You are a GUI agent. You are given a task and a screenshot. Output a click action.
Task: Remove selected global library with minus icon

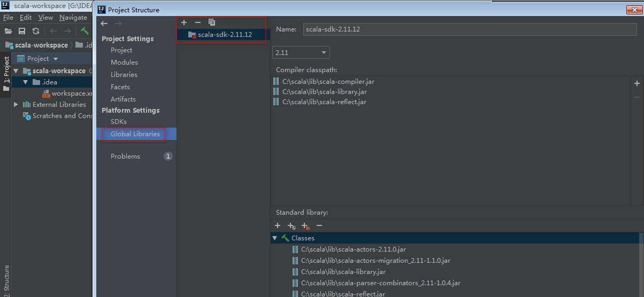(x=198, y=22)
